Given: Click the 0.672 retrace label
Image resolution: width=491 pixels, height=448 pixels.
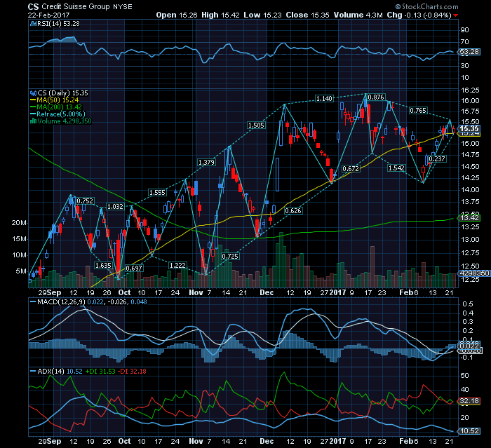Looking at the screenshot, I should 351,169.
